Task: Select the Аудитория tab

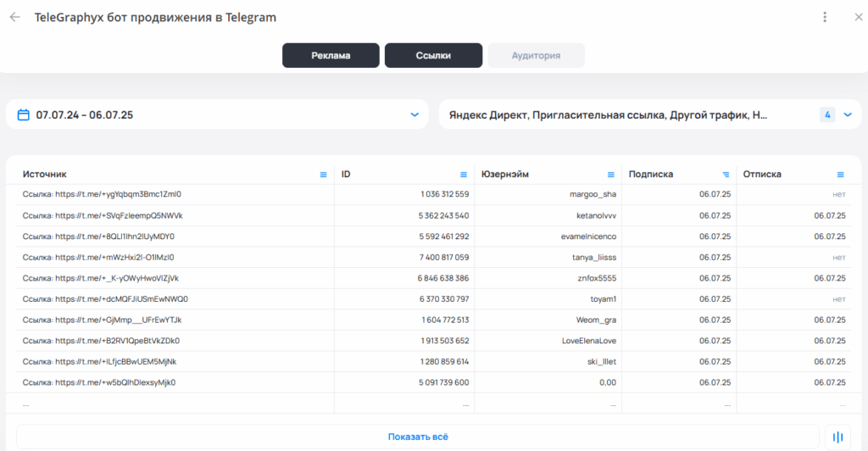Action: [x=536, y=56]
